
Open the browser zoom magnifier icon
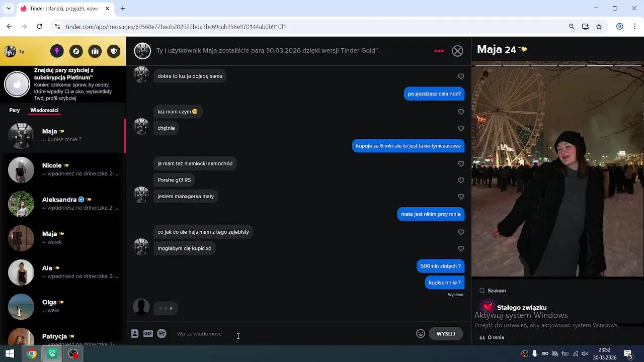click(x=572, y=27)
